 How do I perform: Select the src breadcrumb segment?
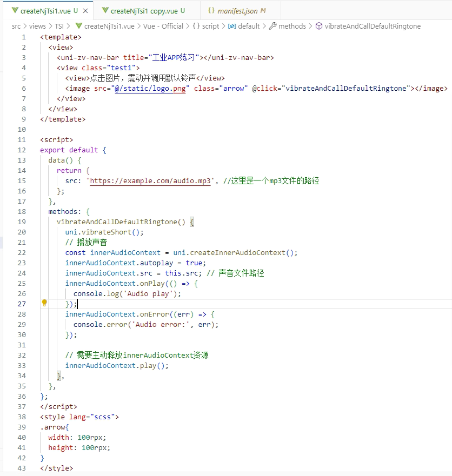[16, 26]
